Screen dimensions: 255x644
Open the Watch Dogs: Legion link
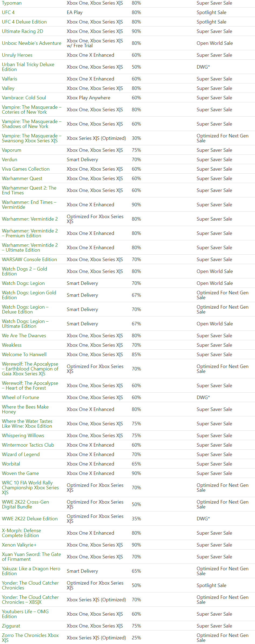tap(23, 283)
